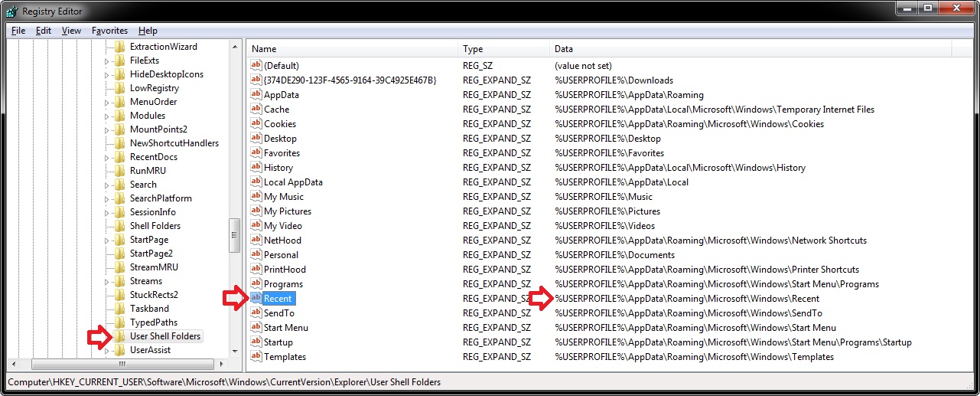980x396 pixels.
Task: Click the string value icon for Templates
Action: (256, 357)
